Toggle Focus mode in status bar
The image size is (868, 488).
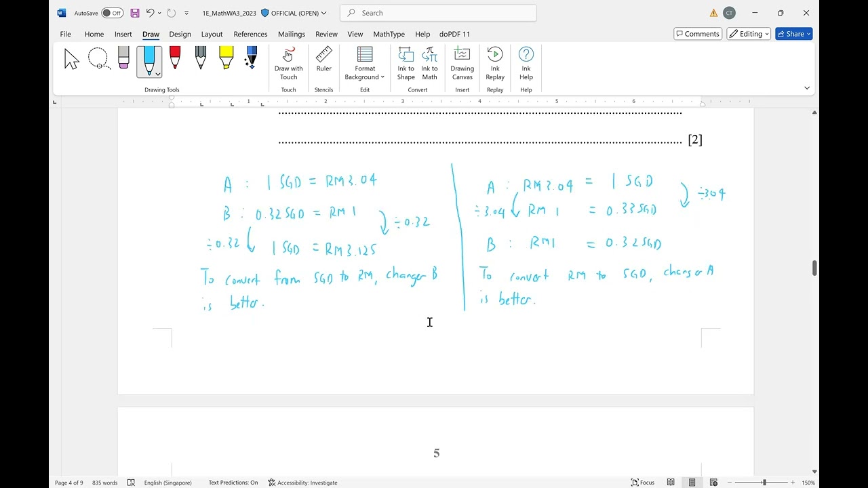[643, 483]
